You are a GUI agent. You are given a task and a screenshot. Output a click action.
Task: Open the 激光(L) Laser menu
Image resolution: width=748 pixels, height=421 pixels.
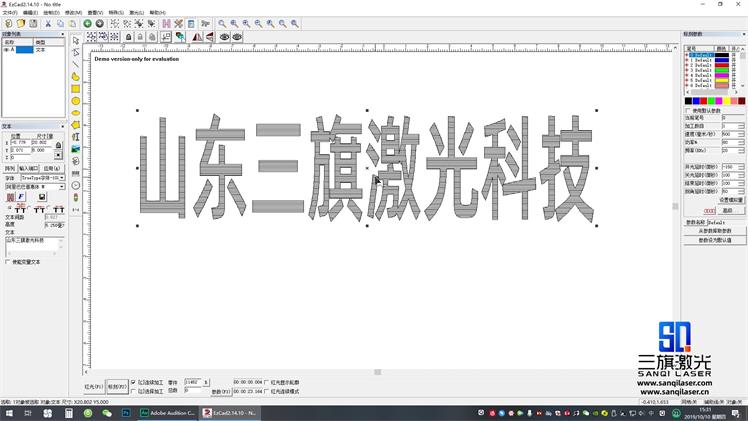click(x=136, y=12)
